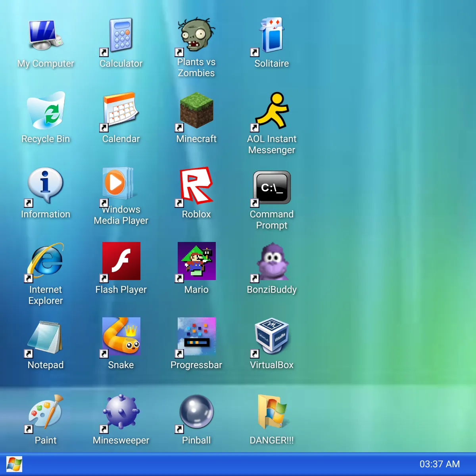The width and height of the screenshot is (476, 476).
Task: Open the My Computer desktop icon
Action: click(x=46, y=35)
